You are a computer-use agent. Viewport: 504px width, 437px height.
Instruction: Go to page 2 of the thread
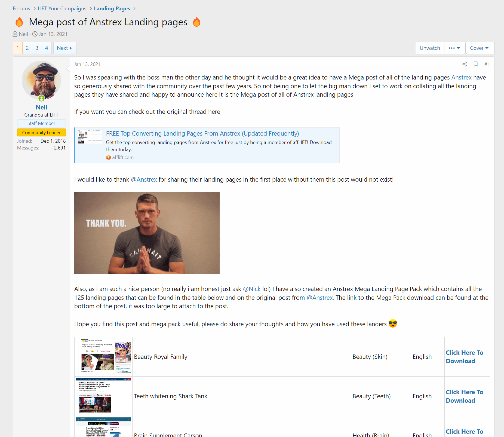[x=27, y=48]
